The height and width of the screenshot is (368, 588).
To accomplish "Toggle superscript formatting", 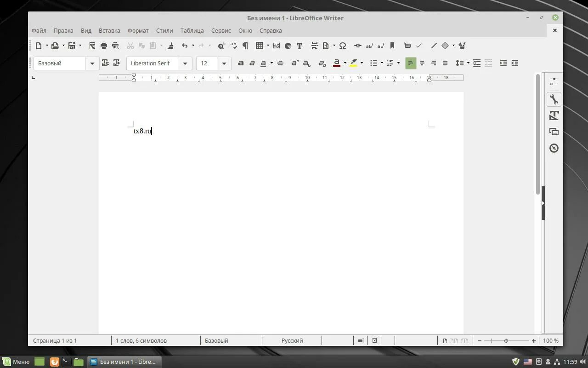I will point(295,63).
